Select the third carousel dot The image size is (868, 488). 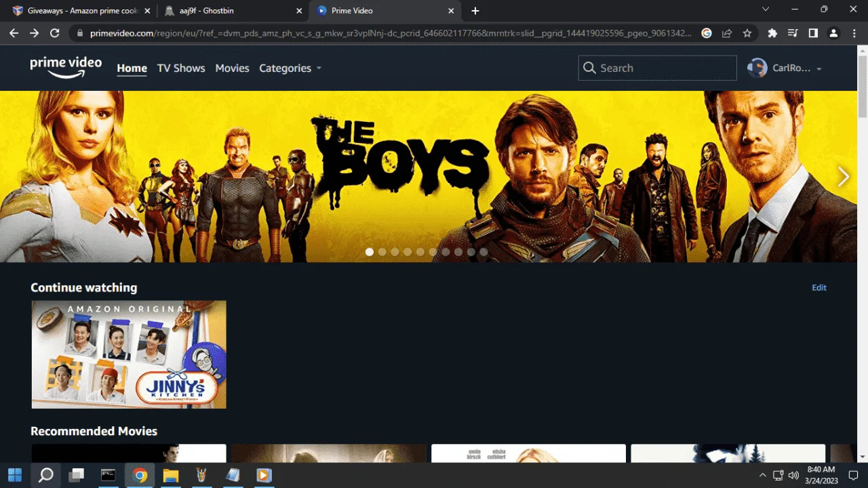(x=395, y=251)
